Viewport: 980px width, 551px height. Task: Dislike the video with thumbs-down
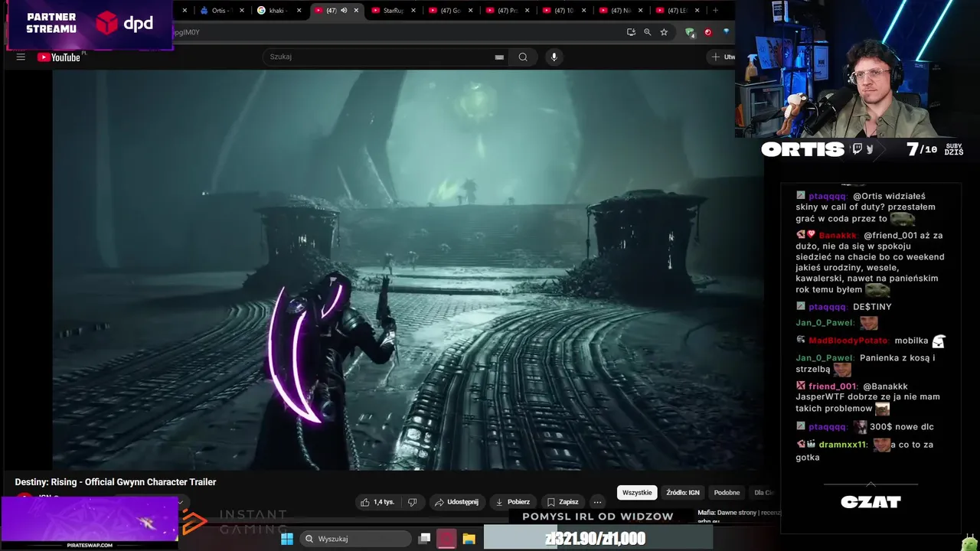click(412, 502)
